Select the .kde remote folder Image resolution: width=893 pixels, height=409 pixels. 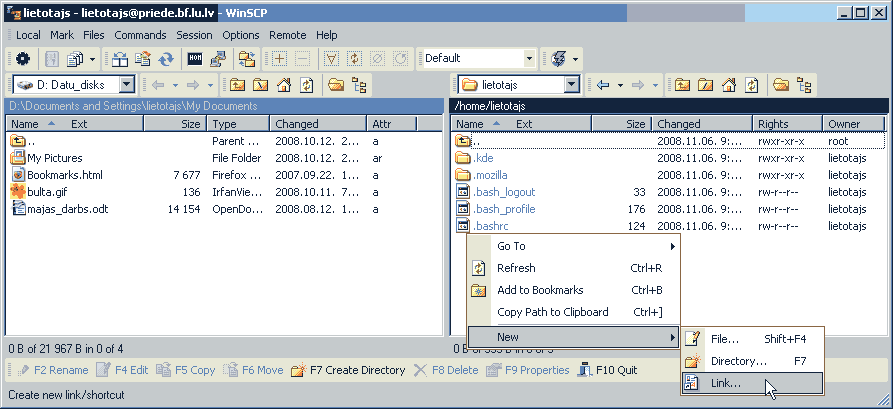pyautogui.click(x=482, y=158)
